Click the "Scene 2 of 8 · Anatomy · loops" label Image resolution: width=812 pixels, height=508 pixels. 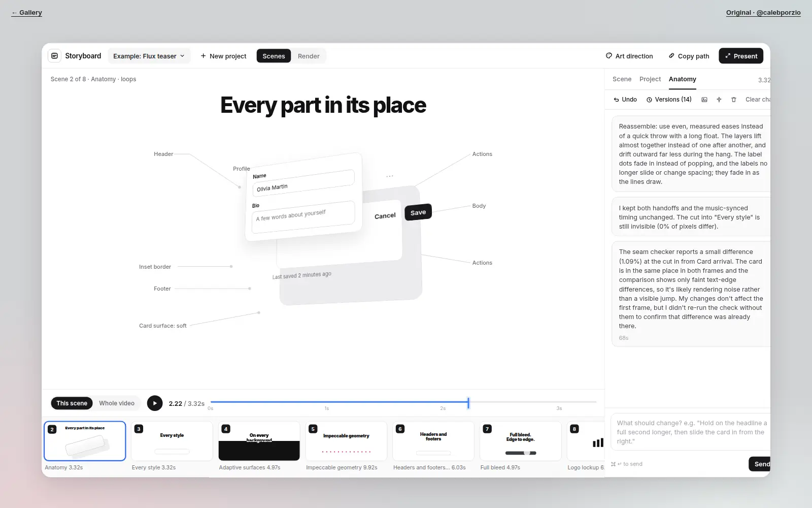tap(93, 79)
